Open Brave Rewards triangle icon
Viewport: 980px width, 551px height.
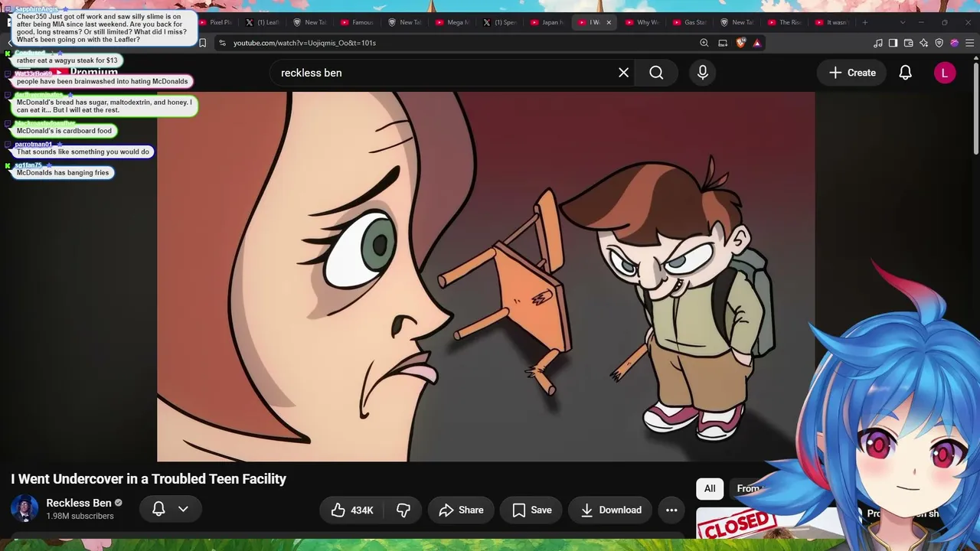[757, 43]
